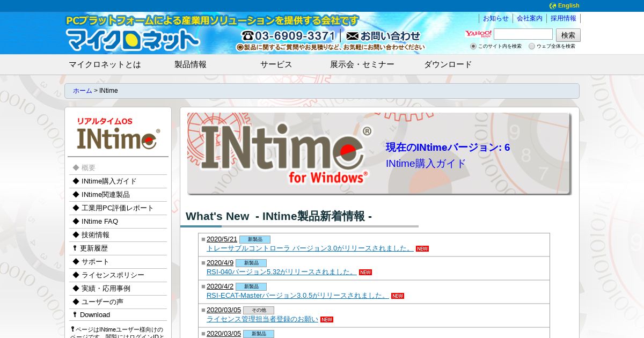
Task: Click the NEW badge beside RSI-040 news
Action: (365, 272)
